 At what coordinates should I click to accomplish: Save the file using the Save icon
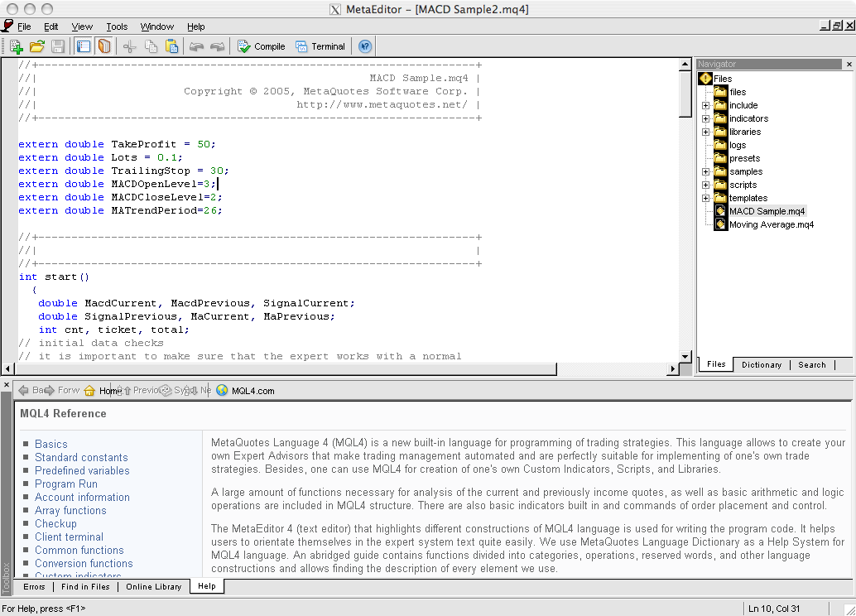(x=57, y=46)
